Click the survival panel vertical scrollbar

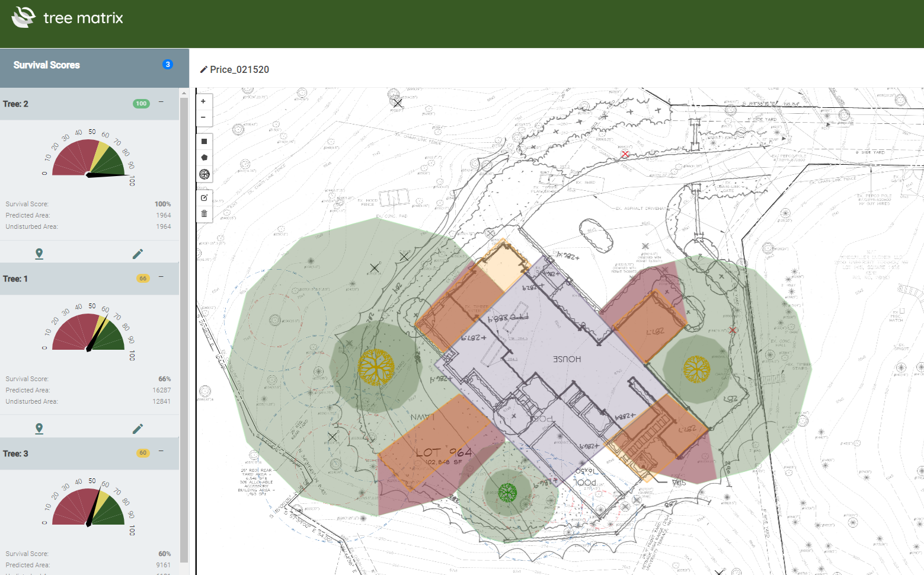pos(184,329)
